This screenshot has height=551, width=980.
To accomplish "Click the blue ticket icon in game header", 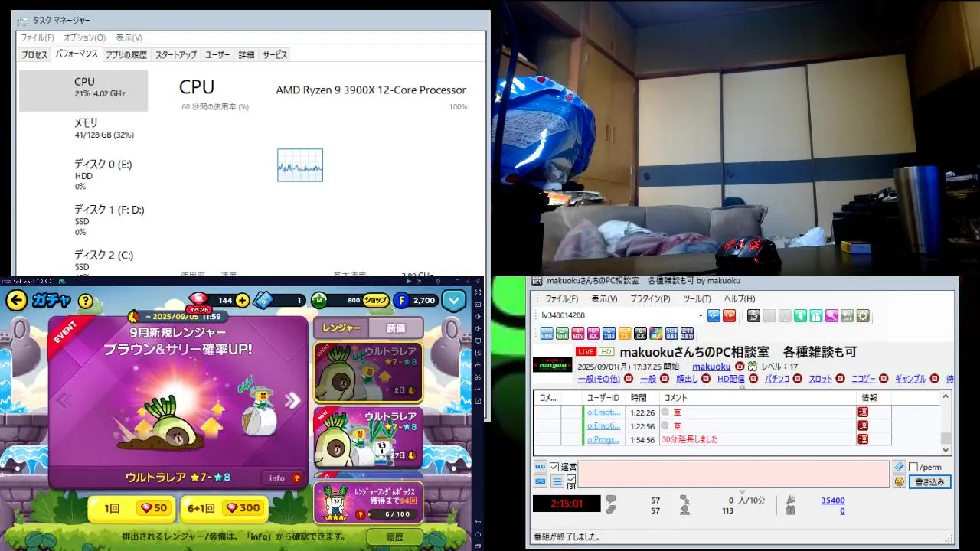I will coord(262,301).
